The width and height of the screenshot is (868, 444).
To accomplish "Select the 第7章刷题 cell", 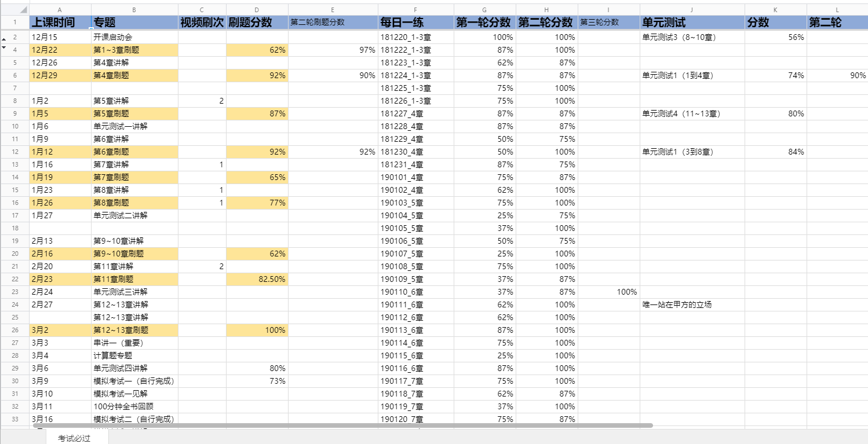I will click(134, 177).
